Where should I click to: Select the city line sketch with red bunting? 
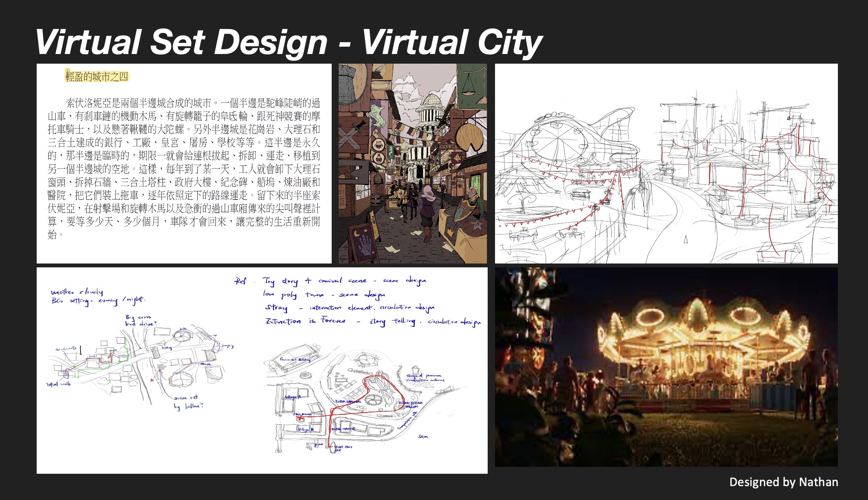[666, 164]
